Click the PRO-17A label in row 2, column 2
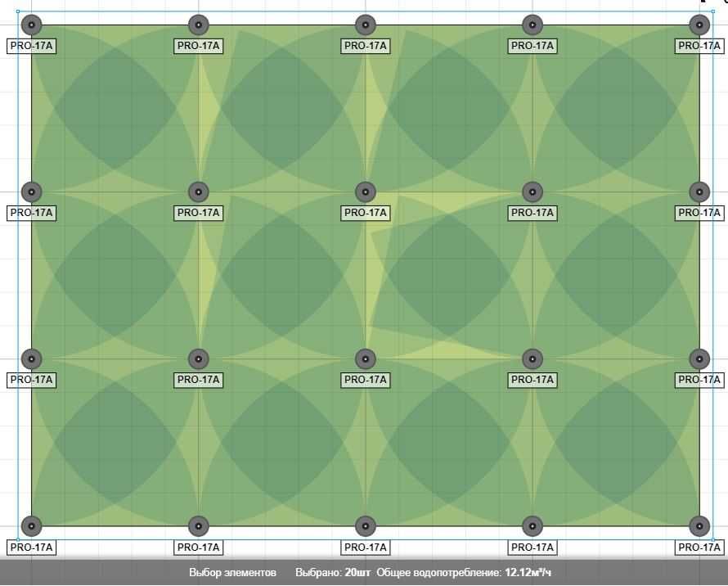 [x=198, y=213]
